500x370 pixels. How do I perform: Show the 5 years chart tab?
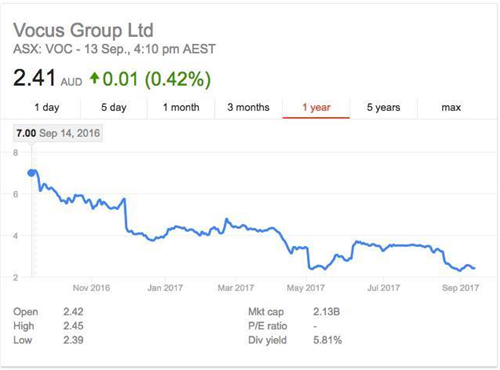point(383,108)
